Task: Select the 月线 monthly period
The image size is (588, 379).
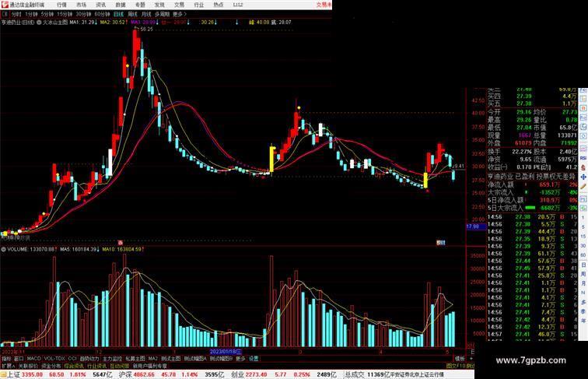Action: 146,14
